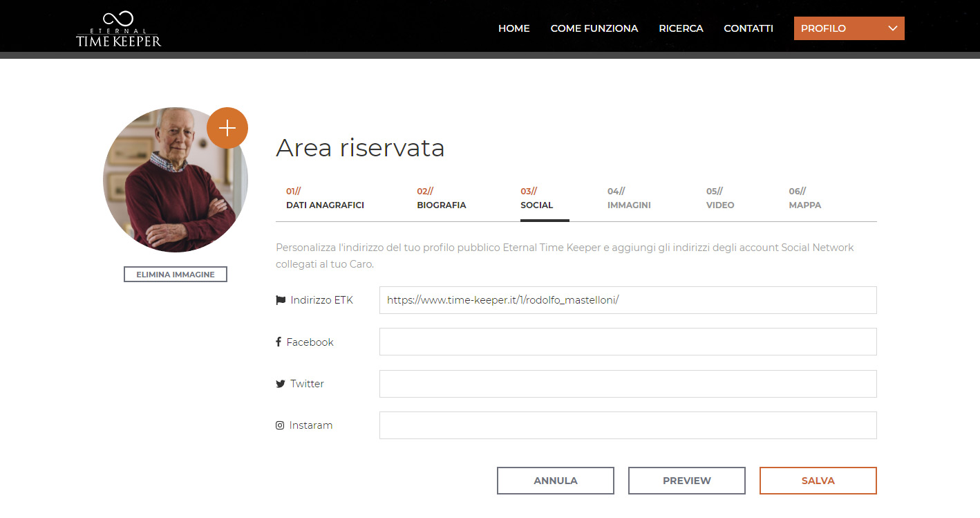Expand the Profilo dropdown chevron
Screen dimensions: 980x518
click(x=892, y=28)
